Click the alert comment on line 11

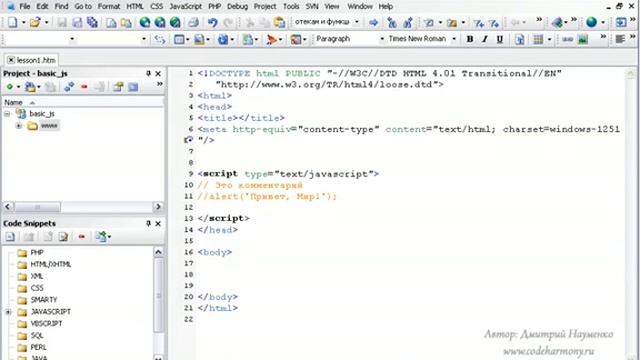267,196
